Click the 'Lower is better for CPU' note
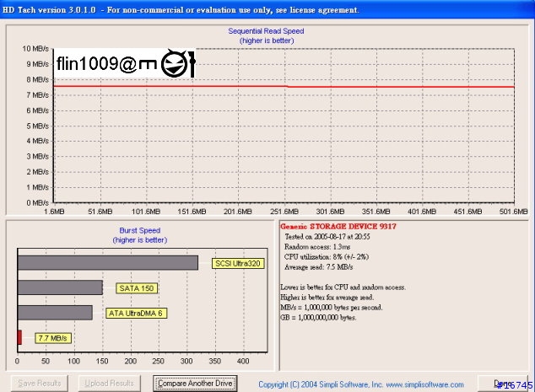Image resolution: width=535 pixels, height=392 pixels. (343, 287)
